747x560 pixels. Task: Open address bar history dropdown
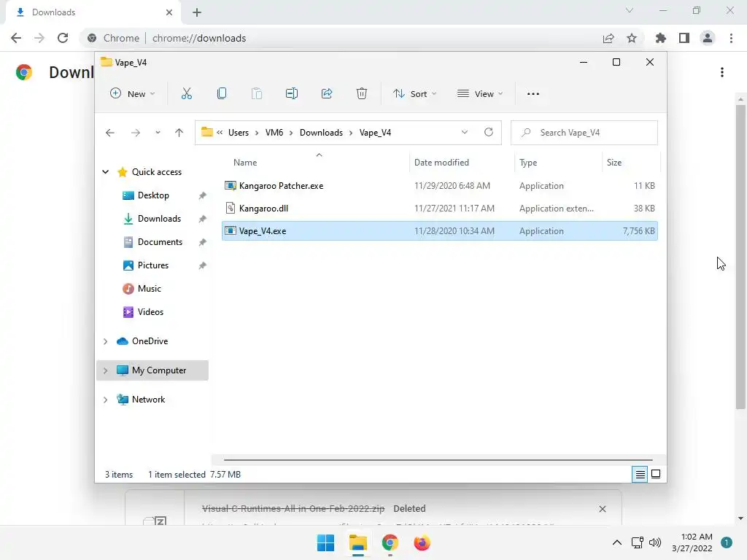(x=465, y=133)
